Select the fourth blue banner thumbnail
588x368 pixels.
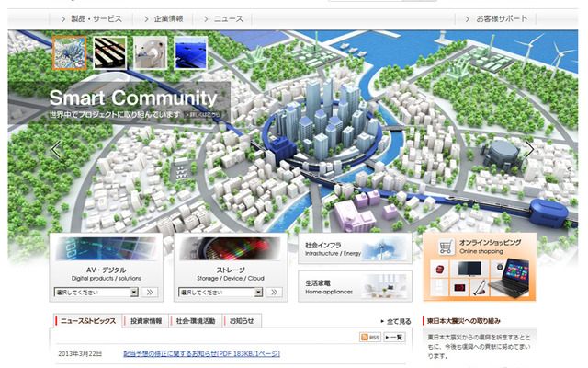190,53
